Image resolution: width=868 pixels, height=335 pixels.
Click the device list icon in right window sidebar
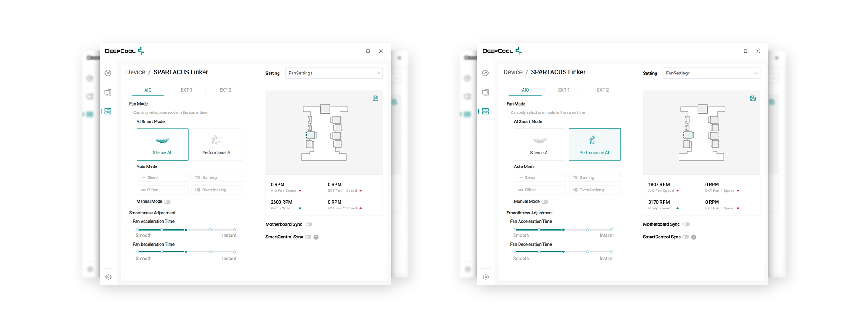486,112
